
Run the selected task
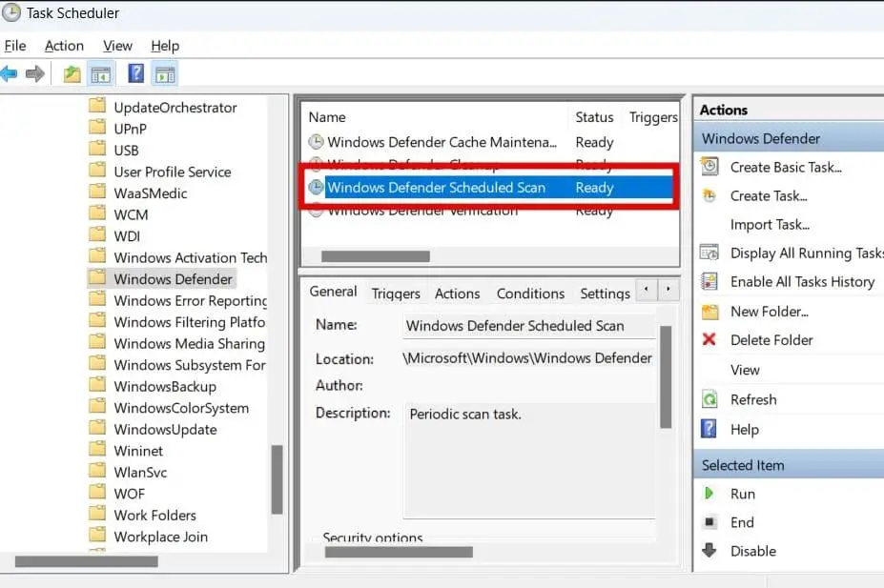pos(742,494)
